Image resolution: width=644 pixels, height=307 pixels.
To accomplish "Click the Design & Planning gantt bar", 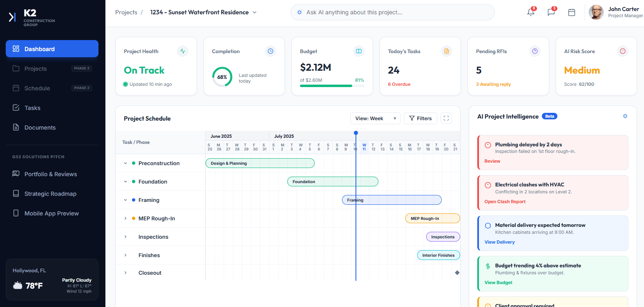I will (260, 163).
